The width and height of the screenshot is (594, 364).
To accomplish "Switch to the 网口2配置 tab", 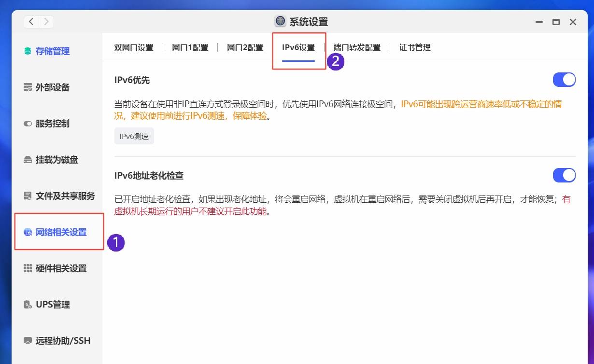I will tap(244, 47).
